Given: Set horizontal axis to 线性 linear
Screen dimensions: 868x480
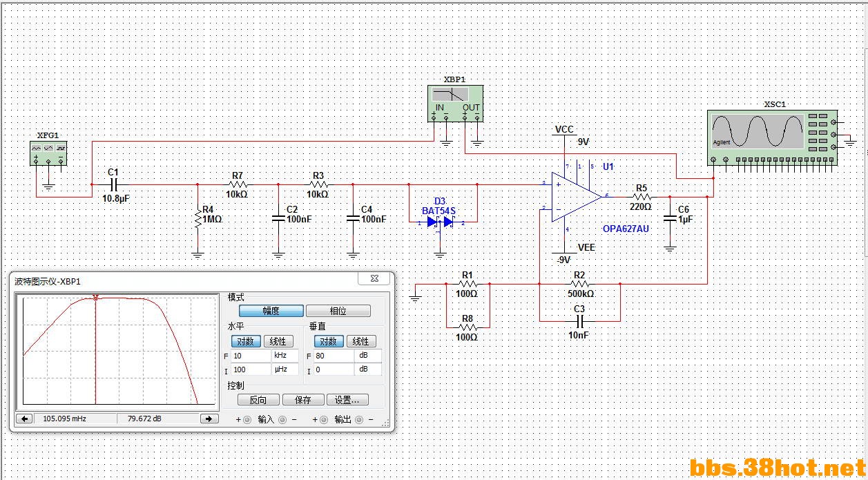Looking at the screenshot, I should tap(278, 341).
